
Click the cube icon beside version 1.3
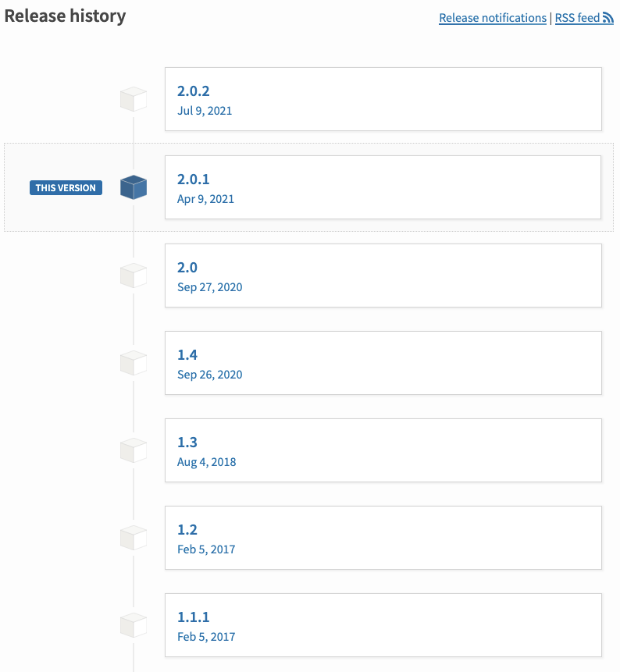pos(134,450)
